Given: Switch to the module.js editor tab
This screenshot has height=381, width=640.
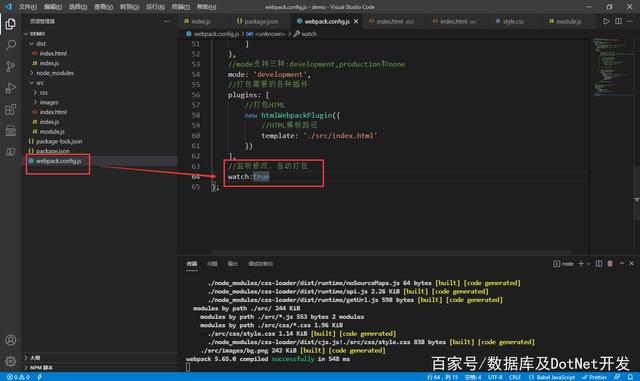Looking at the screenshot, I should [x=565, y=21].
